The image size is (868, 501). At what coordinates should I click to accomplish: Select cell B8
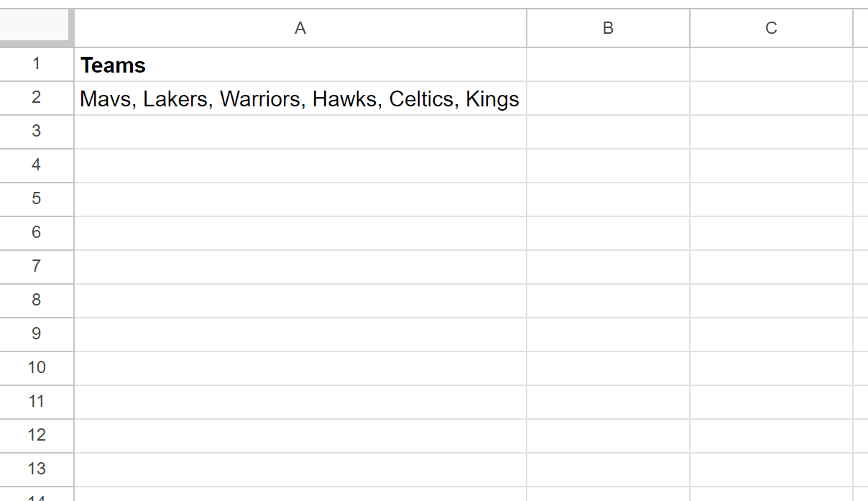[x=608, y=300]
